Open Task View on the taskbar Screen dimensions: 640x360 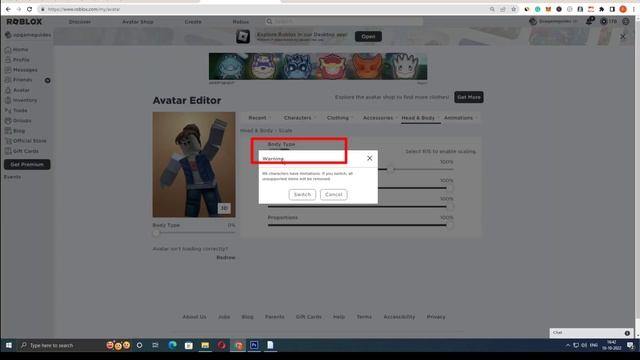pos(156,345)
